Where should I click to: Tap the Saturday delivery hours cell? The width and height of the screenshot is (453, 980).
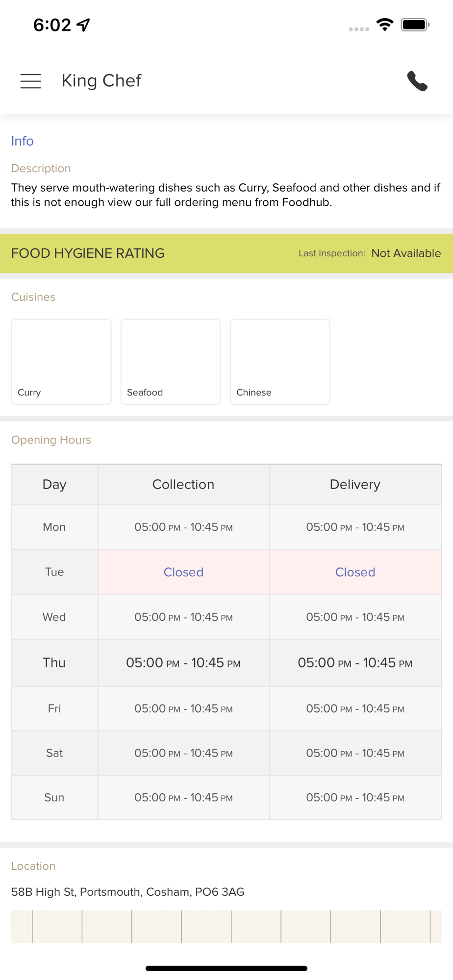point(355,753)
